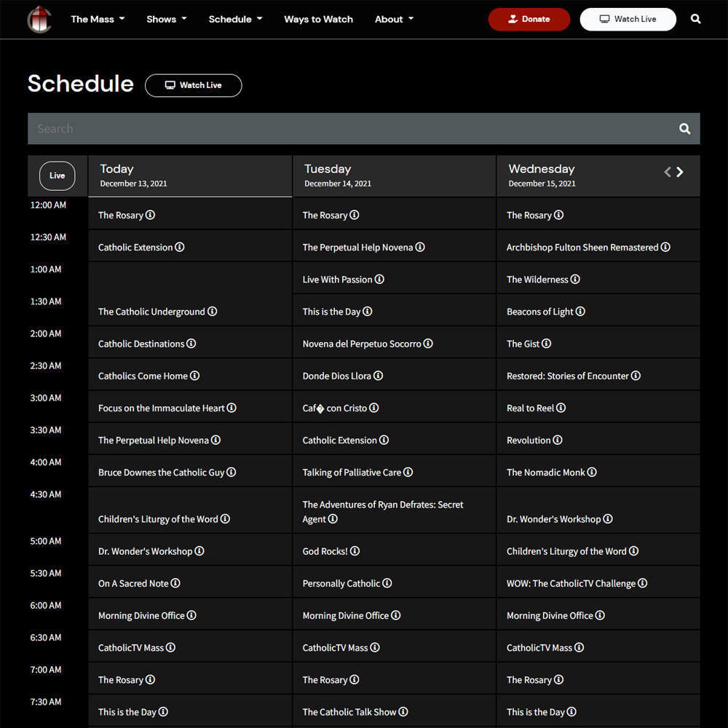Open Tuesday's Café con Cristo listing
The image size is (728, 728).
pos(335,408)
